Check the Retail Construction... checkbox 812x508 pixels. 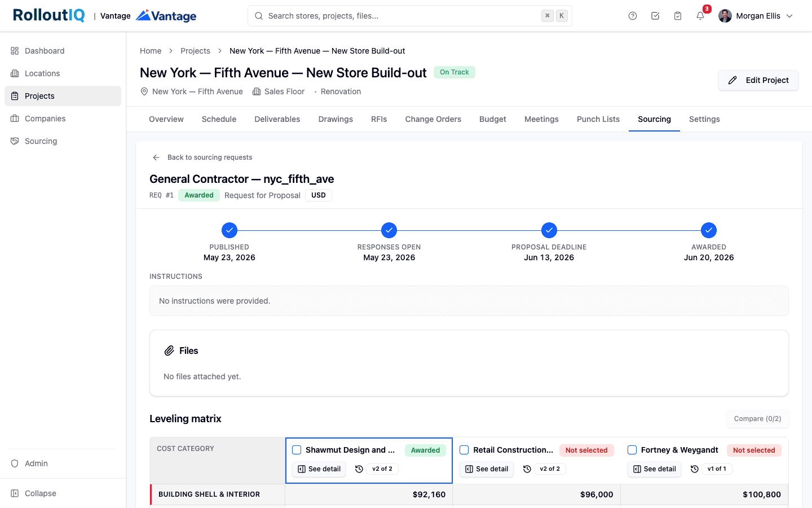pos(464,450)
